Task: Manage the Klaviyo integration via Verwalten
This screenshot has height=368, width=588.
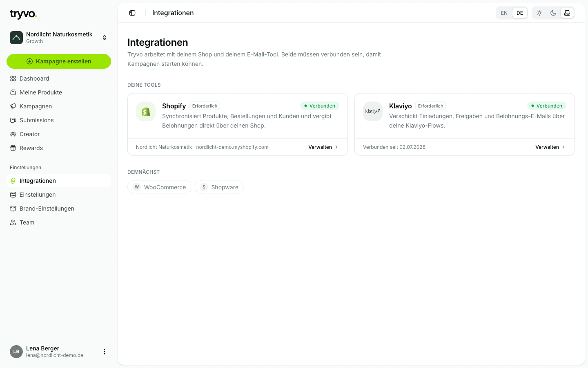Action: [550, 147]
